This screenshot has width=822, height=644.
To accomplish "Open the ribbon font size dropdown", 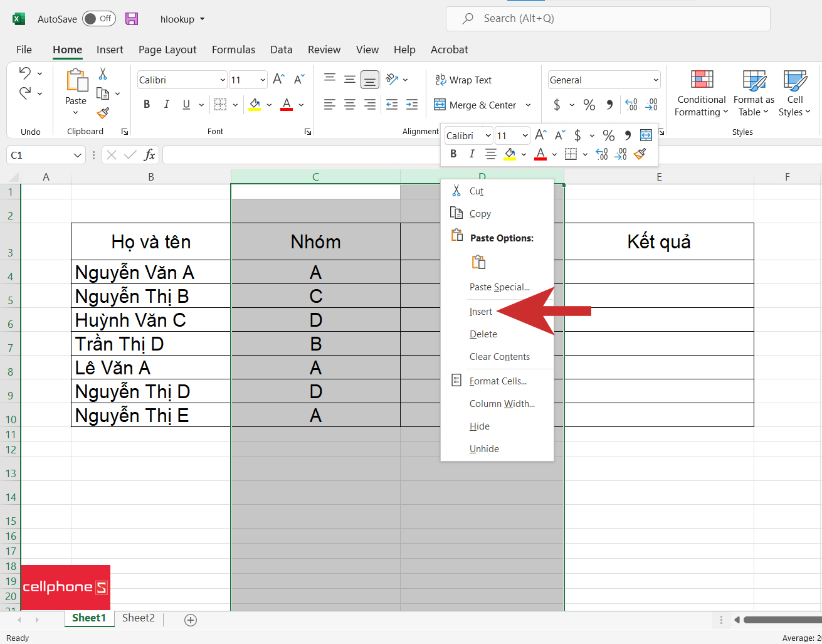I will [x=263, y=80].
